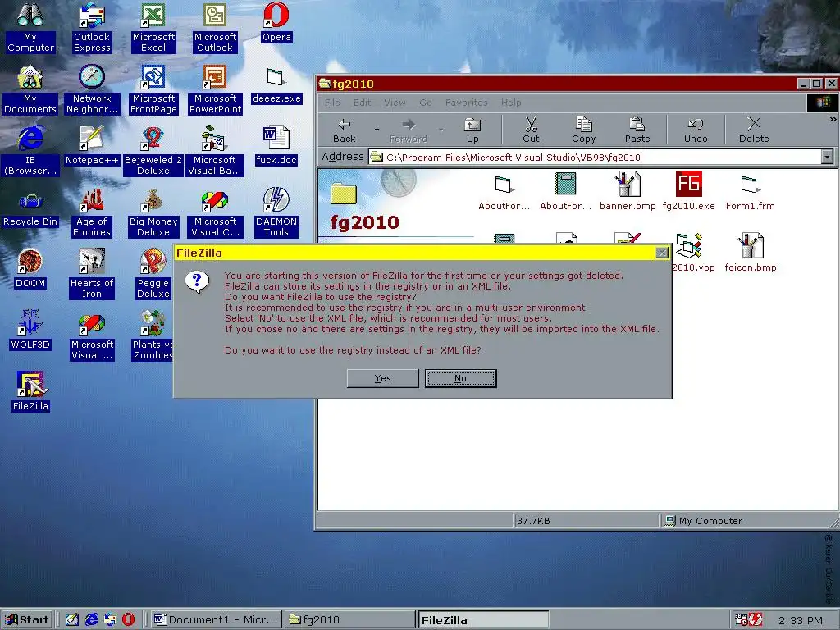
Task: Select first AboutFor... file in fg2010
Action: coord(504,191)
